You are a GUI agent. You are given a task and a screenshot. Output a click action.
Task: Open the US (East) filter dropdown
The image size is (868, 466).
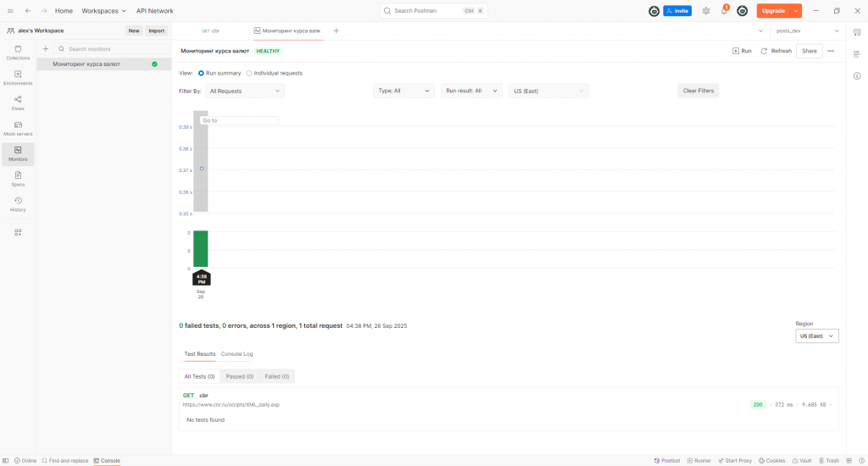548,91
